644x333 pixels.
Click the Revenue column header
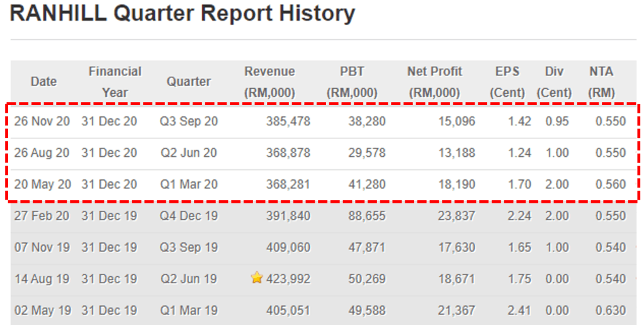tap(269, 82)
